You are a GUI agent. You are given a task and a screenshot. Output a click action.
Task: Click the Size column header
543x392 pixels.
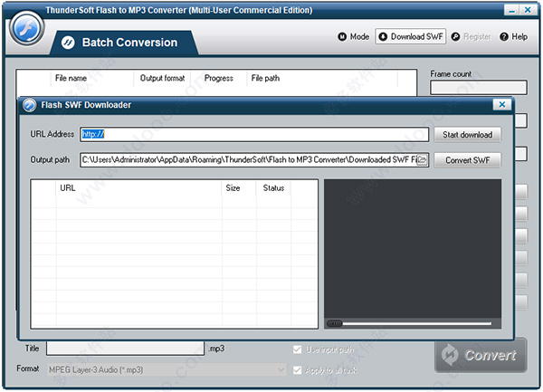[239, 188]
